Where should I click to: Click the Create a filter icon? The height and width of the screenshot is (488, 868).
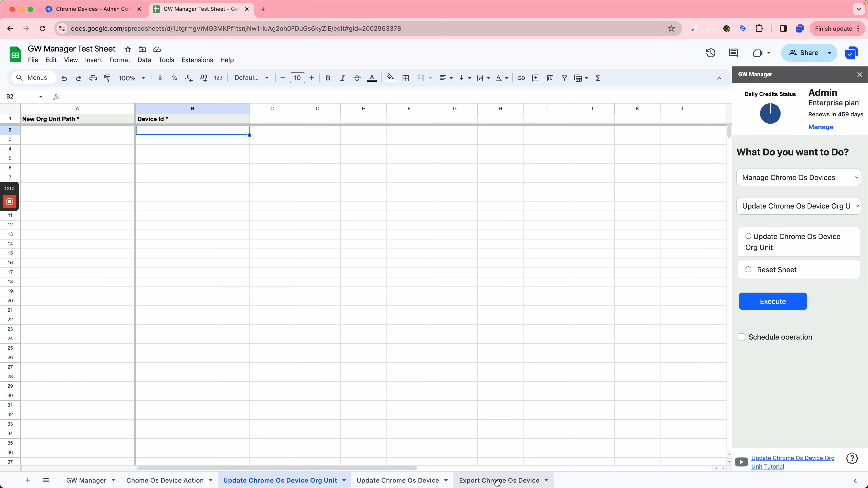tap(565, 78)
